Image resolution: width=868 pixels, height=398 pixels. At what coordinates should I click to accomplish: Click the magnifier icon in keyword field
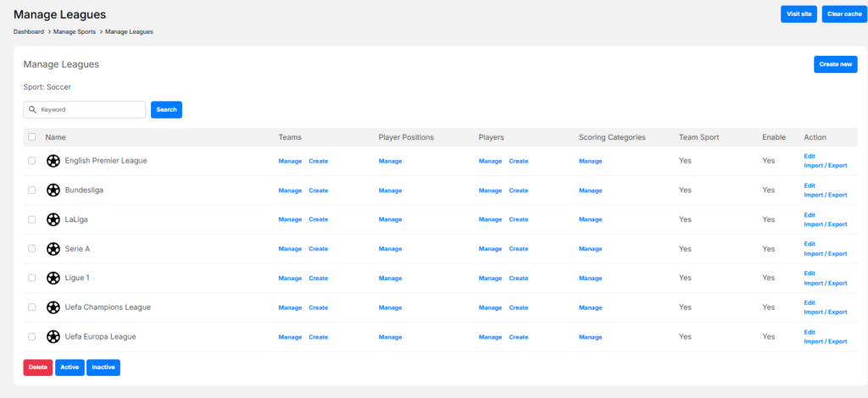pyautogui.click(x=32, y=109)
